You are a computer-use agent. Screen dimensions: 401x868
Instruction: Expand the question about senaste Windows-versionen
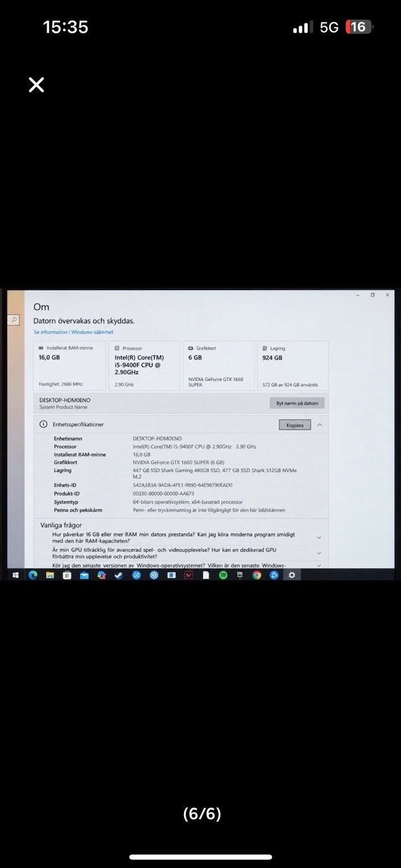(319, 565)
